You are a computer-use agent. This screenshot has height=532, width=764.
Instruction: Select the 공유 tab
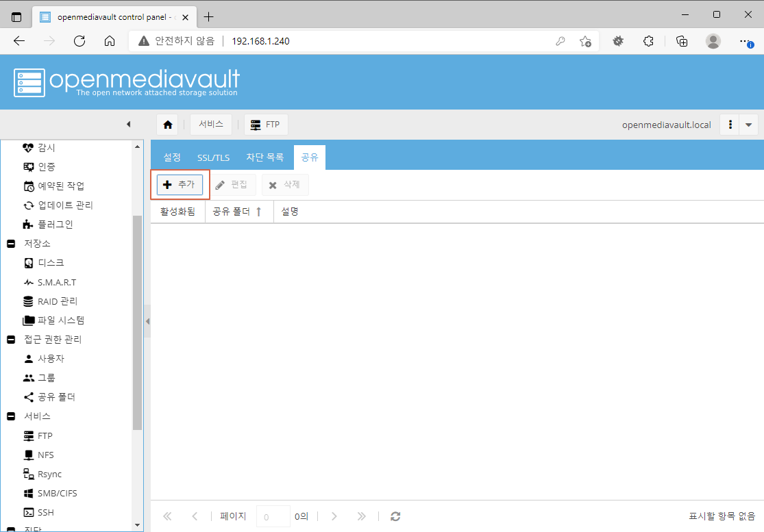click(310, 157)
